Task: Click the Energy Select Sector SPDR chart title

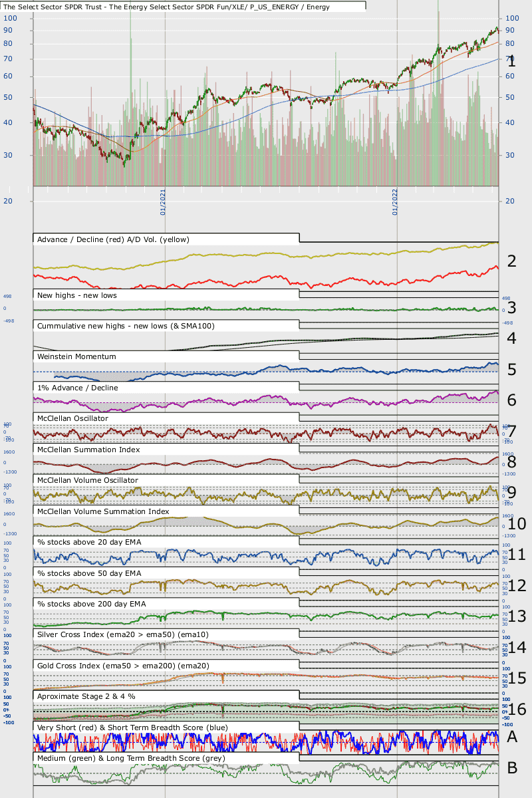Action: coord(166,7)
